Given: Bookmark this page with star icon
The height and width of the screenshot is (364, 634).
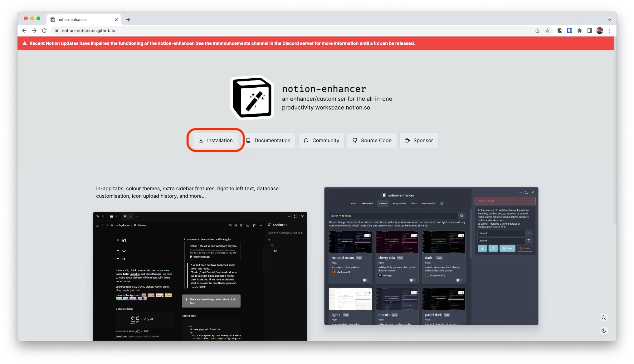Looking at the screenshot, I should (547, 31).
